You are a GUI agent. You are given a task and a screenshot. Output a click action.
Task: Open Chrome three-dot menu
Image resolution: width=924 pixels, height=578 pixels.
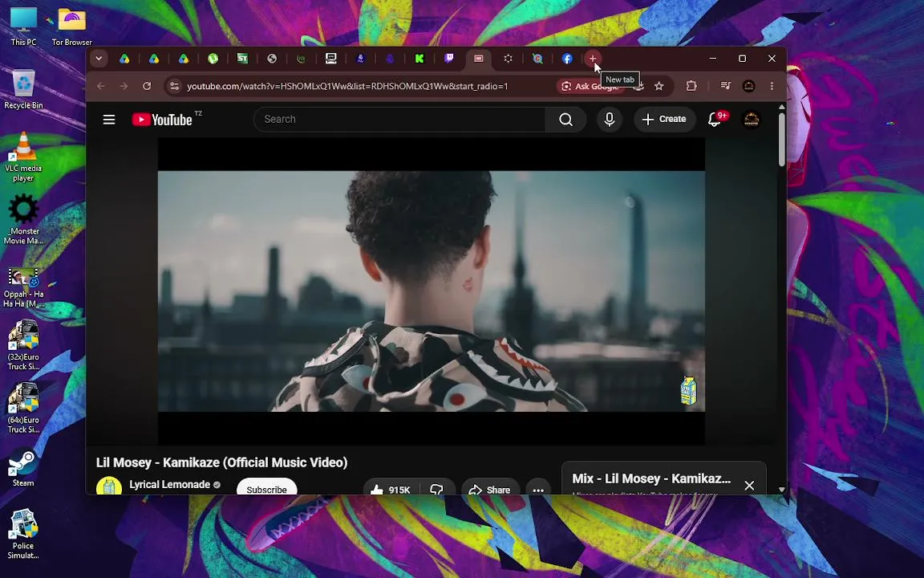pyautogui.click(x=772, y=86)
